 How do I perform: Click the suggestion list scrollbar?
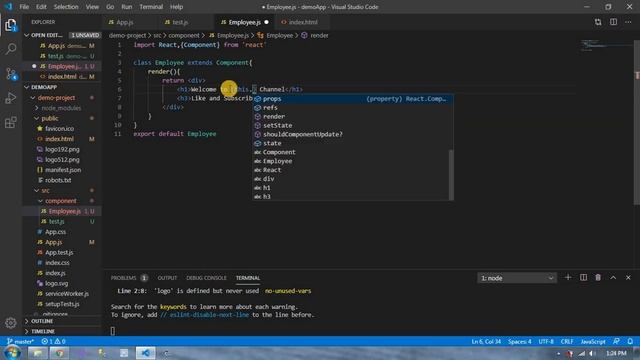[x=451, y=174]
